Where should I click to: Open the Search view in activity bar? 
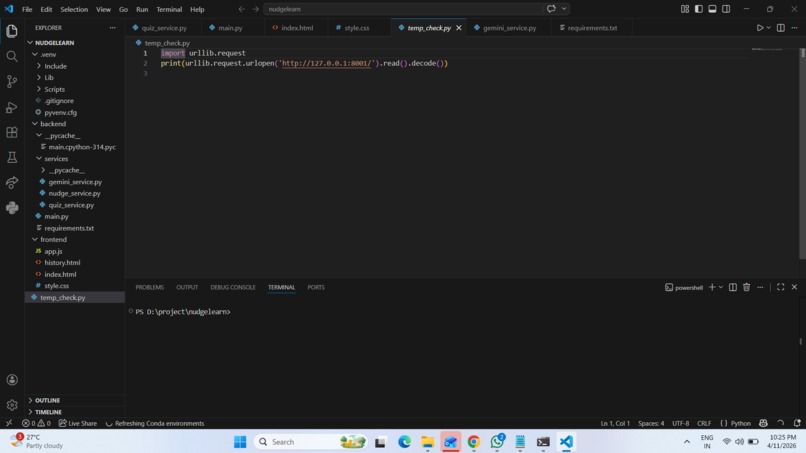(12, 56)
